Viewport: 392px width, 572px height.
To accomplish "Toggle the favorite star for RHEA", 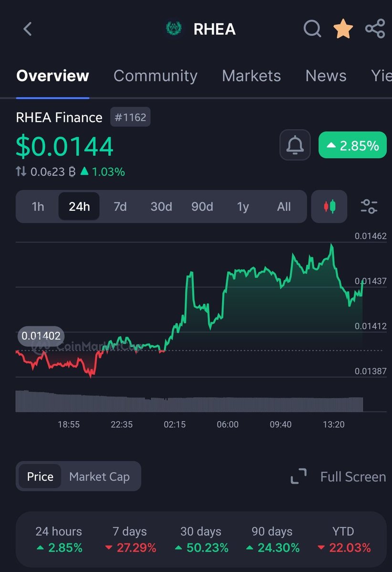I will tap(343, 29).
